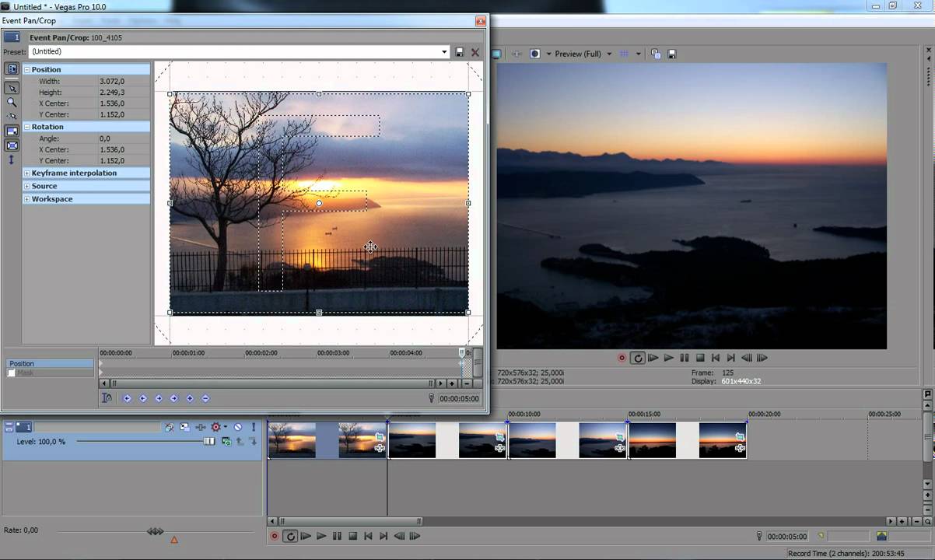935x560 pixels.
Task: Pause the preview playback
Action: point(684,358)
